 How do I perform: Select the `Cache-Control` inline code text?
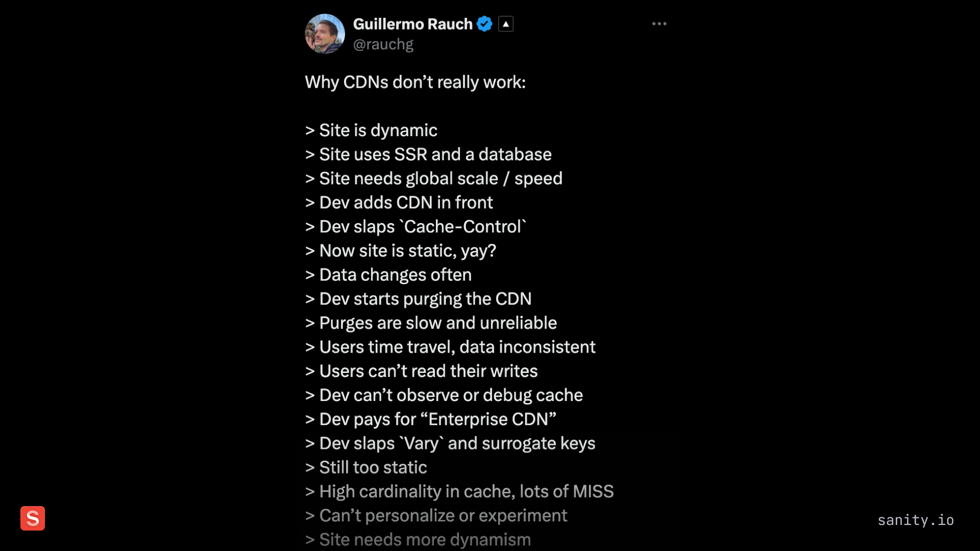click(462, 226)
